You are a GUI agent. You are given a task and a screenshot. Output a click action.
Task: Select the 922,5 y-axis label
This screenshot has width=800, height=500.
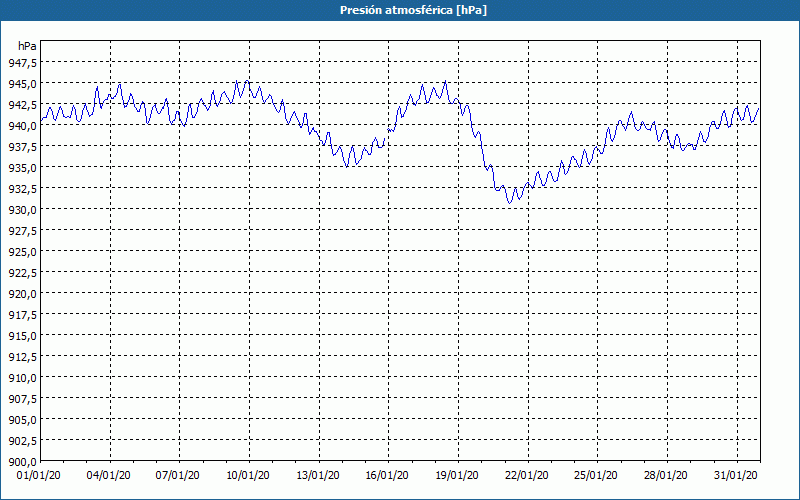tap(22, 272)
